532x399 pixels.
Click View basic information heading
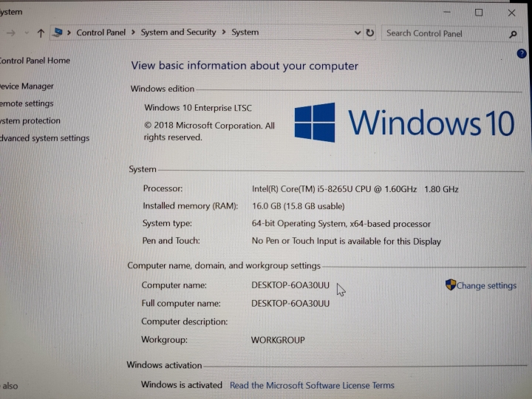(245, 66)
